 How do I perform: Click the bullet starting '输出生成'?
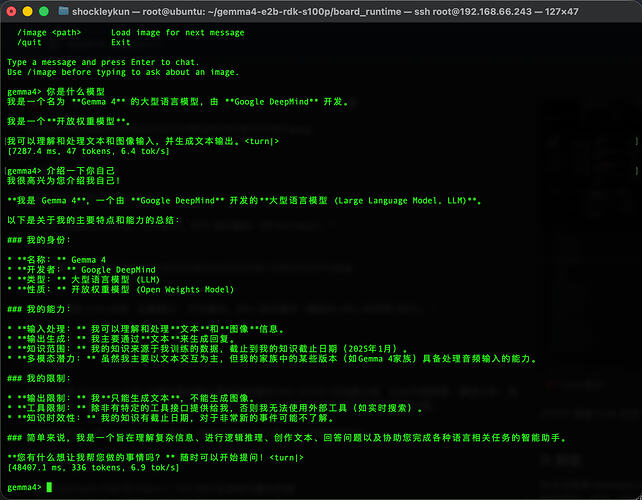pyautogui.click(x=121, y=339)
